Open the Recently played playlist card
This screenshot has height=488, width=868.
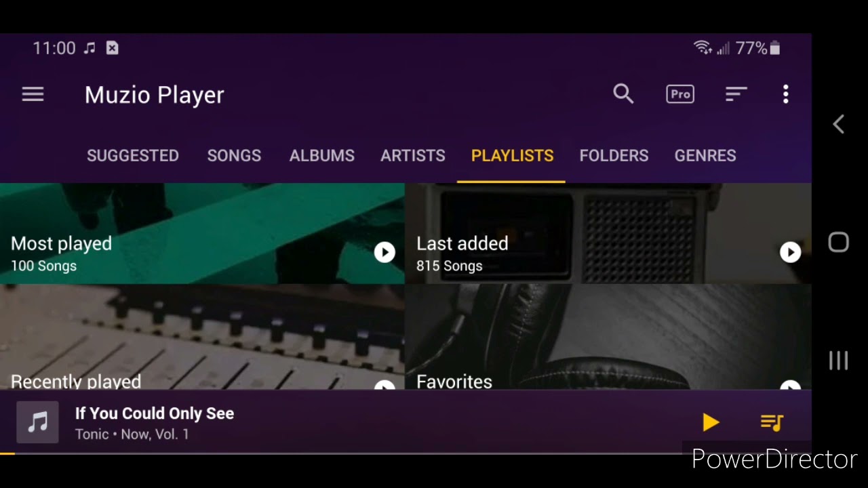pos(202,337)
